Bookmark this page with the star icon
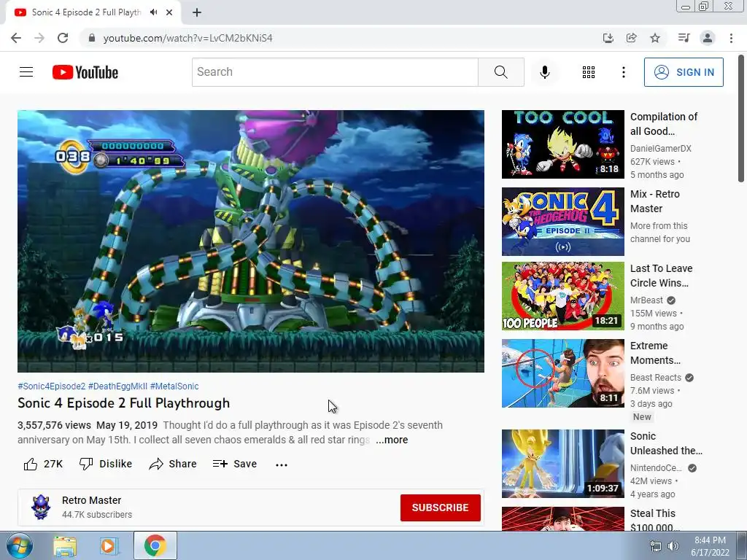The width and height of the screenshot is (747, 560). [655, 38]
